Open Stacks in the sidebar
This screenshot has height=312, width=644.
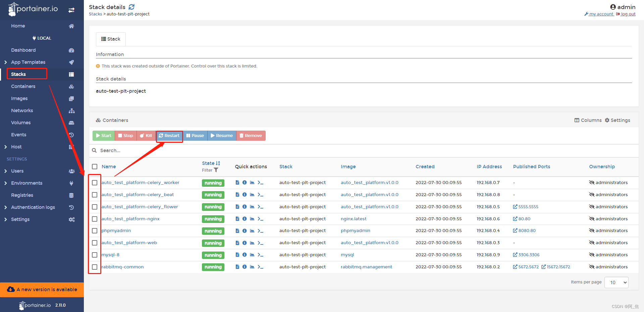coord(18,74)
